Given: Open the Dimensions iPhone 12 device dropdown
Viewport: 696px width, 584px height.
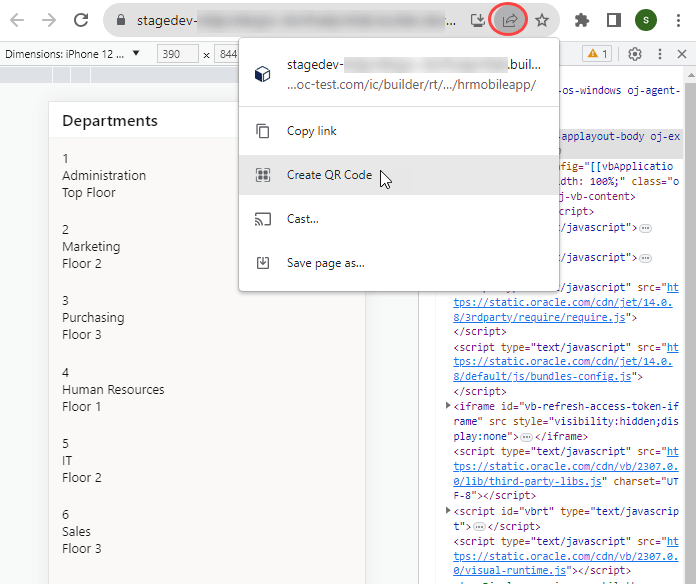Looking at the screenshot, I should point(72,54).
